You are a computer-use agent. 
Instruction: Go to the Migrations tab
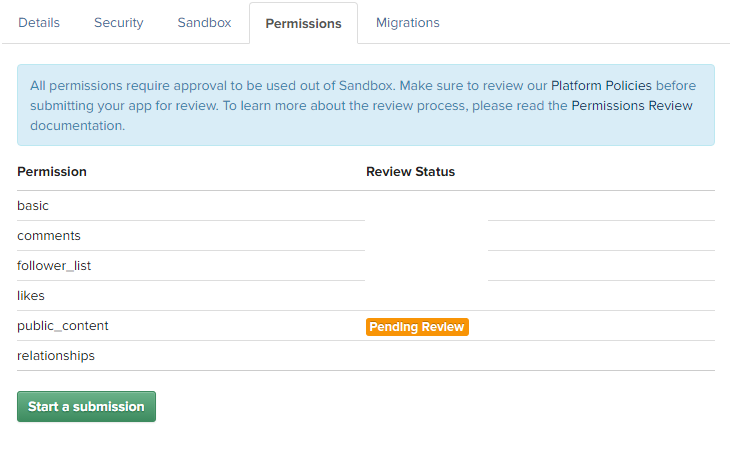tap(408, 23)
